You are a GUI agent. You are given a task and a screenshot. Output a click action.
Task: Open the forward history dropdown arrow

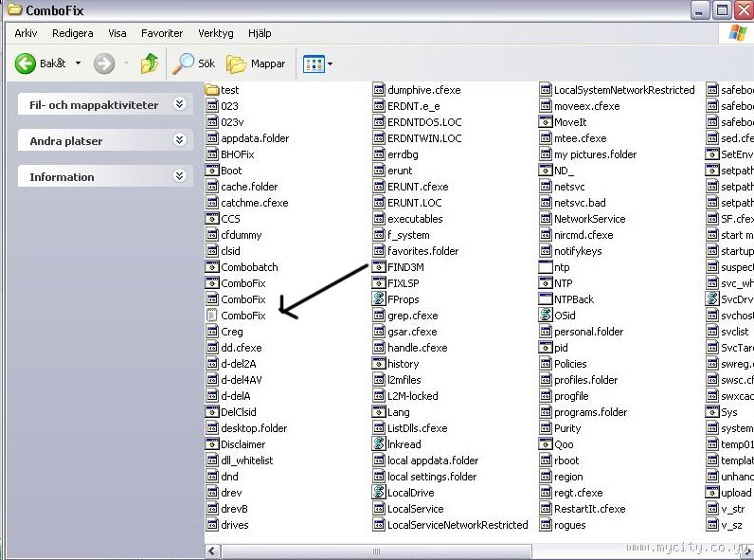coord(127,63)
